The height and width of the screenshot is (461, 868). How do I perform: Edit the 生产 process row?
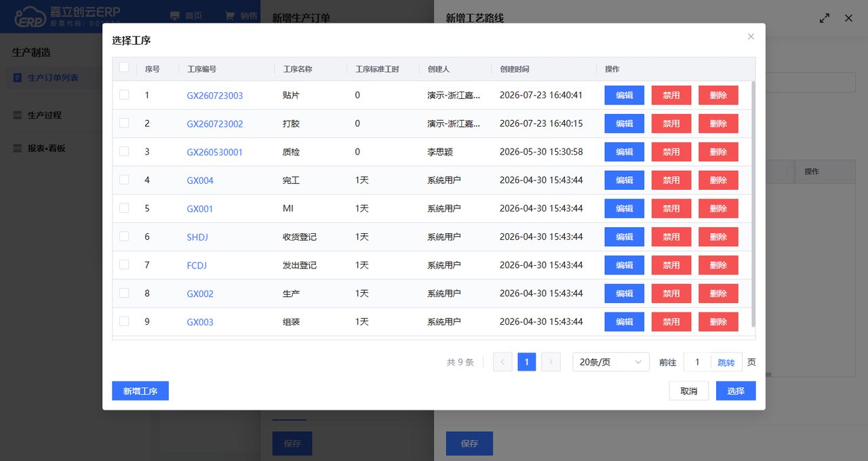point(625,294)
